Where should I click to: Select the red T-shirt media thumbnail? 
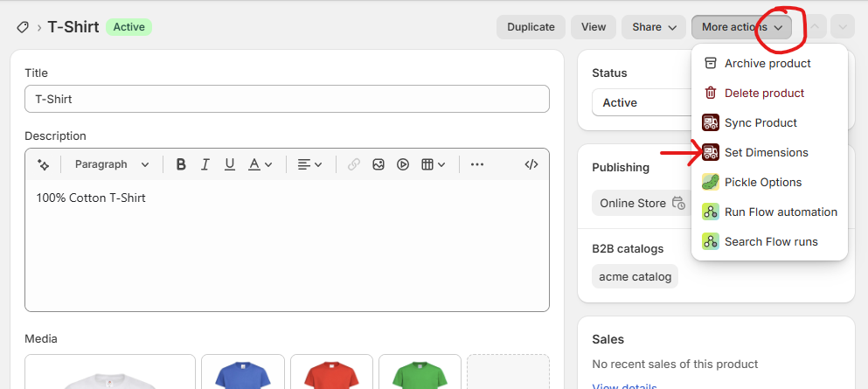point(331,372)
